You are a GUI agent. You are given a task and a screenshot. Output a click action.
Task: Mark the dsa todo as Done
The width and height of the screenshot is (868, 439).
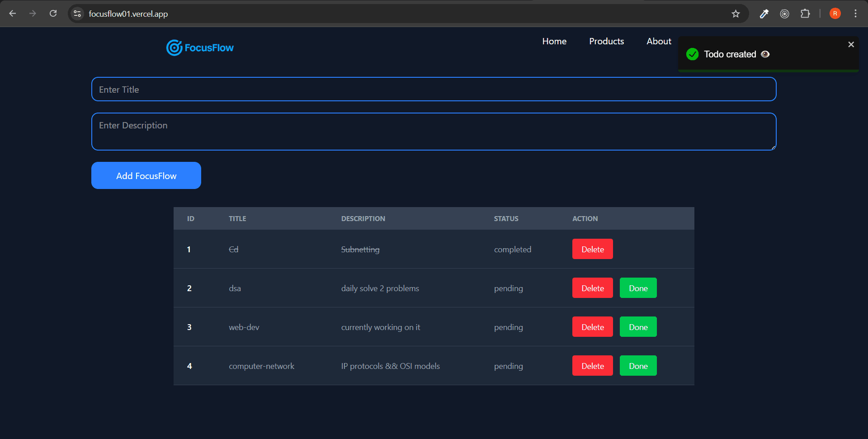tap(638, 288)
